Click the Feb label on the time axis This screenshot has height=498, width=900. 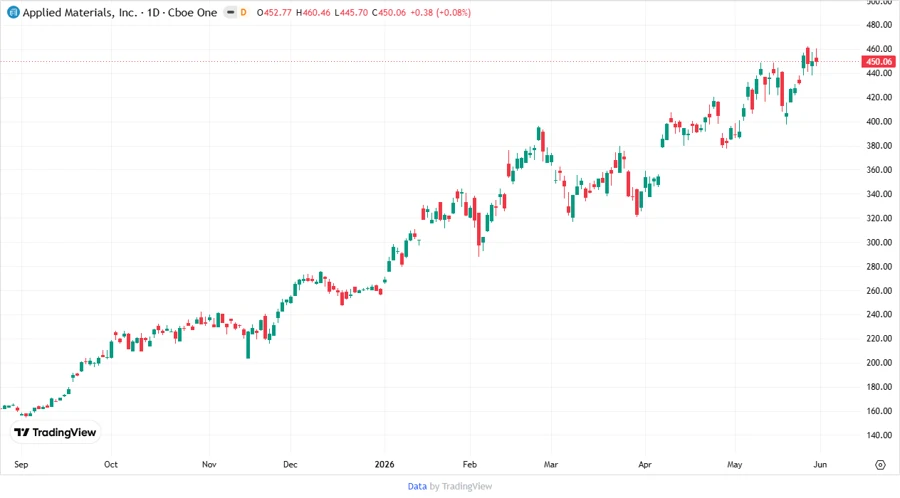[x=470, y=464]
